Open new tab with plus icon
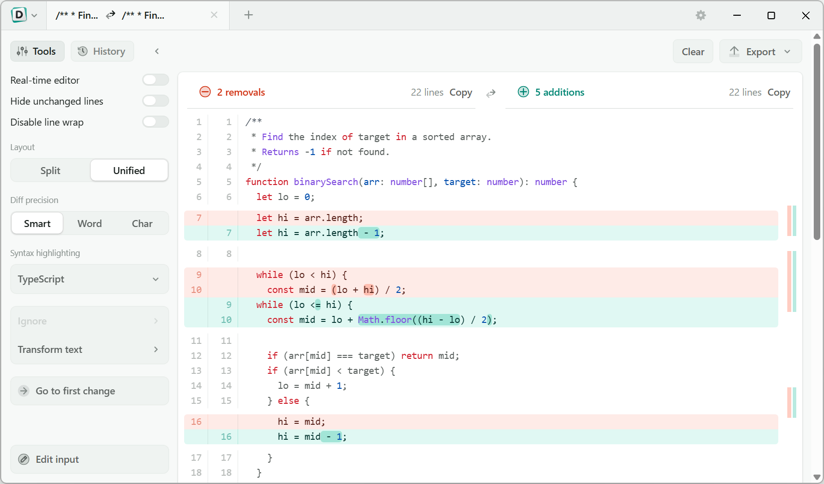The width and height of the screenshot is (824, 484). [x=249, y=15]
